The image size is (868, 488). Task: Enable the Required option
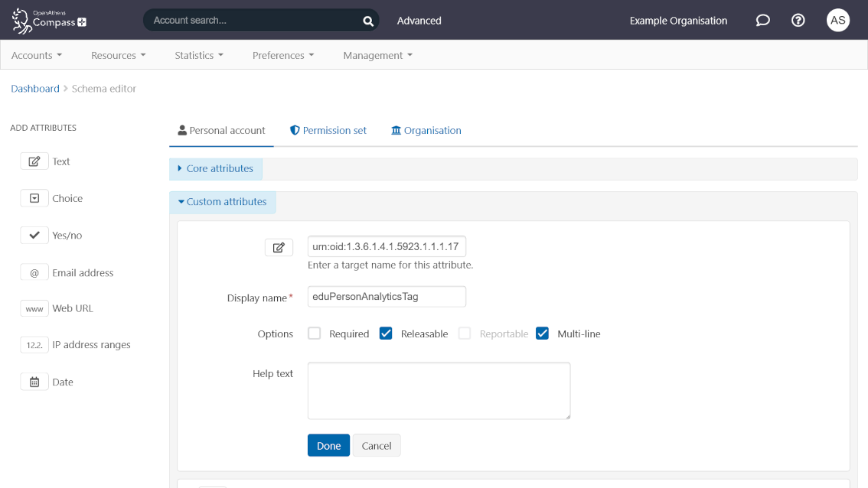point(314,333)
